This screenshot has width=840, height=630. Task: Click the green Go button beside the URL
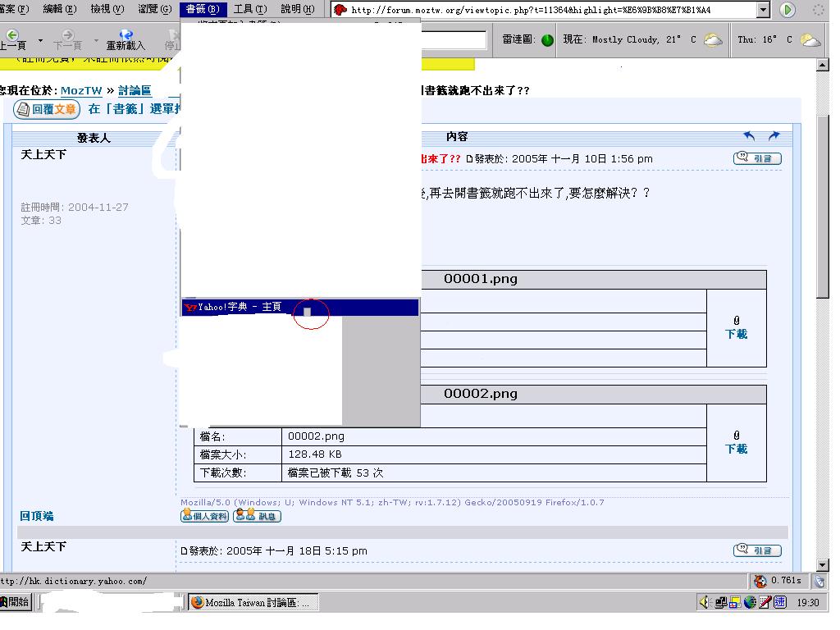tap(787, 10)
